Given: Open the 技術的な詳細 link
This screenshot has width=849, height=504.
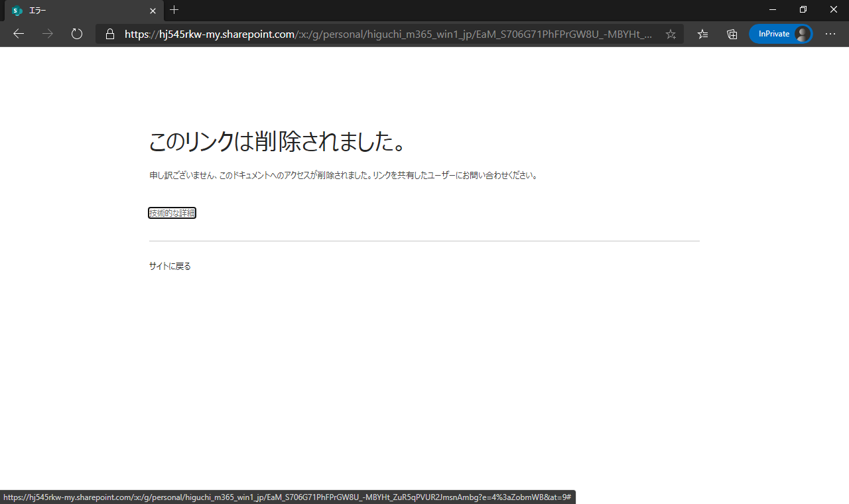Looking at the screenshot, I should point(172,213).
